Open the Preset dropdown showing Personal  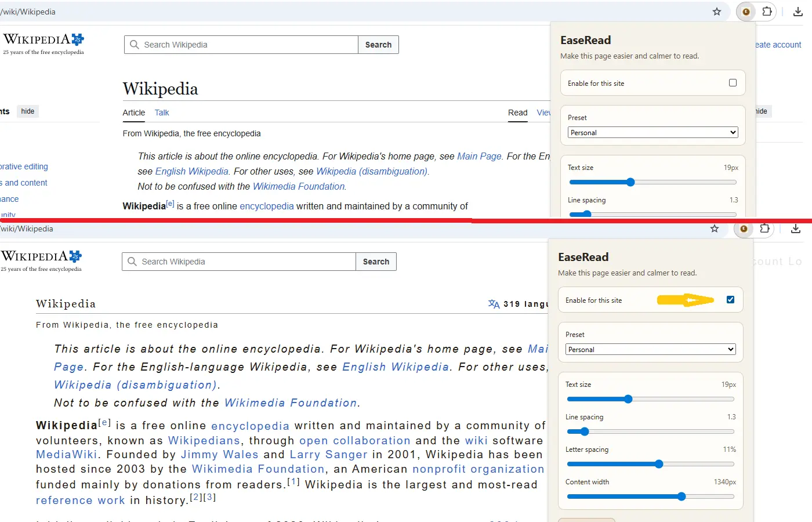click(x=652, y=132)
